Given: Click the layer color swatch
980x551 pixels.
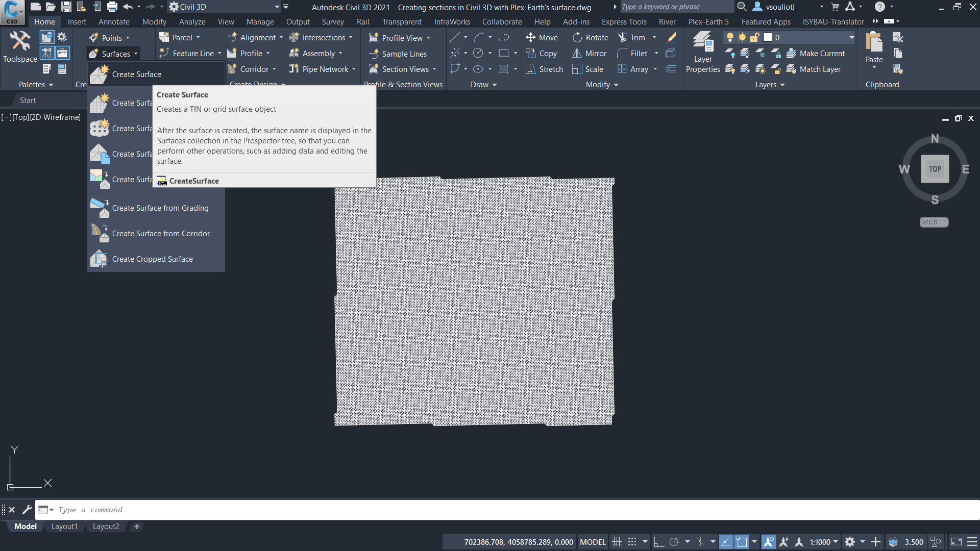Looking at the screenshot, I should click(x=768, y=37).
